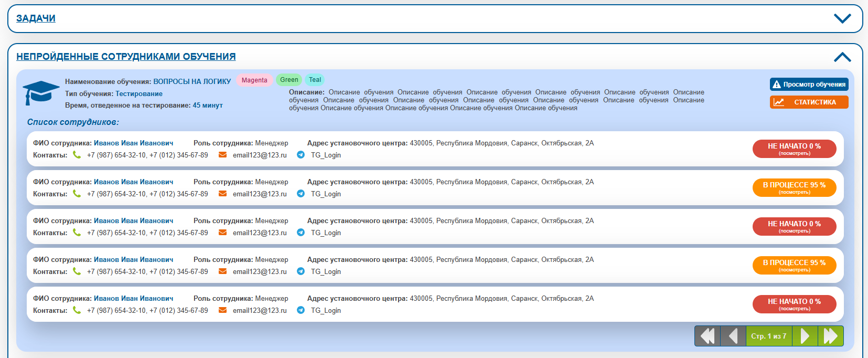Click the Тестирование training type value

[x=139, y=93]
